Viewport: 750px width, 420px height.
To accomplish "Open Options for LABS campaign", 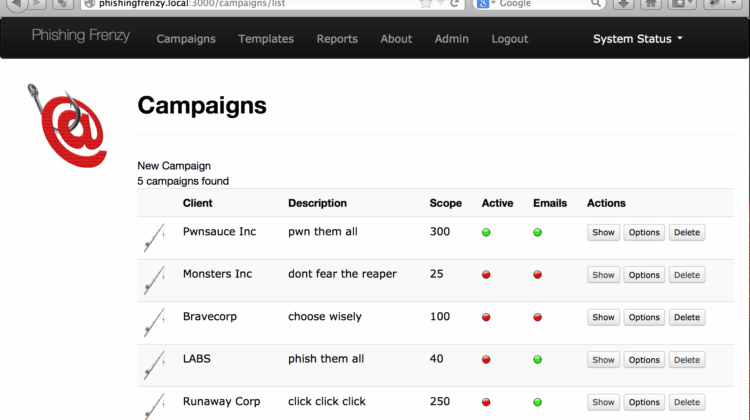I will 644,360.
